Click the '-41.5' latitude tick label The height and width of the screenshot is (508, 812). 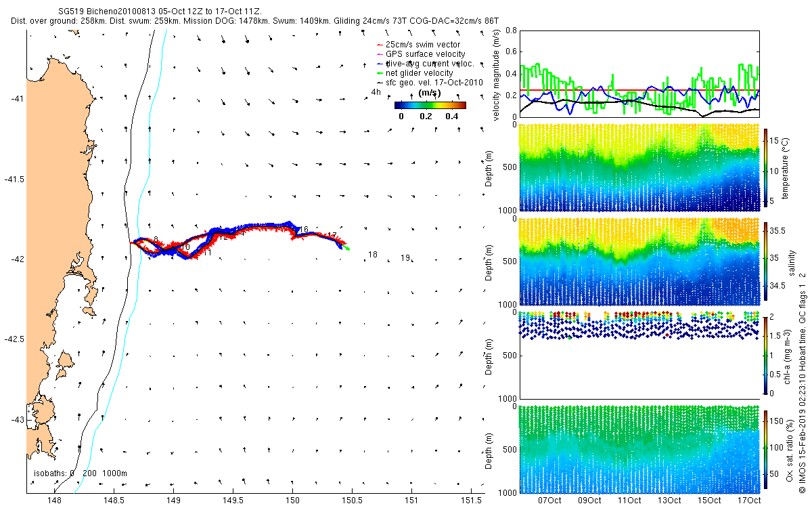[13, 179]
